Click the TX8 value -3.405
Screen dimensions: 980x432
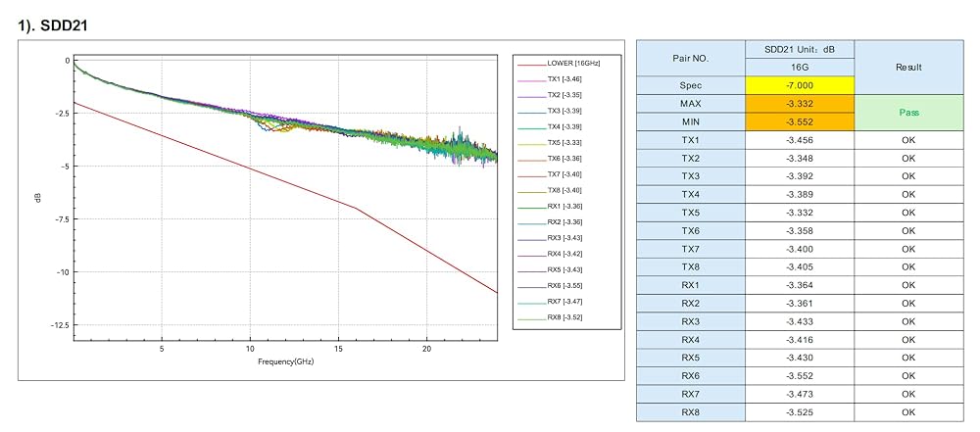[800, 267]
